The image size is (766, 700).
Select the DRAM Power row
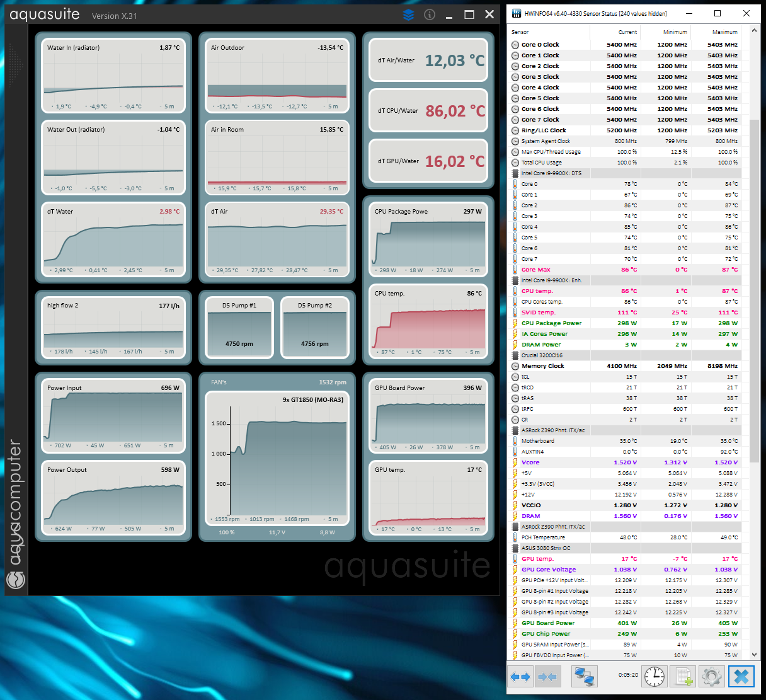pyautogui.click(x=625, y=345)
